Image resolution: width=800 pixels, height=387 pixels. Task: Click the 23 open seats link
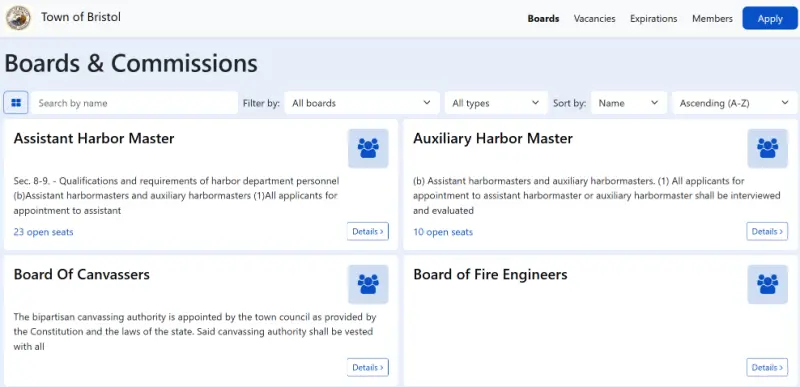(x=43, y=232)
